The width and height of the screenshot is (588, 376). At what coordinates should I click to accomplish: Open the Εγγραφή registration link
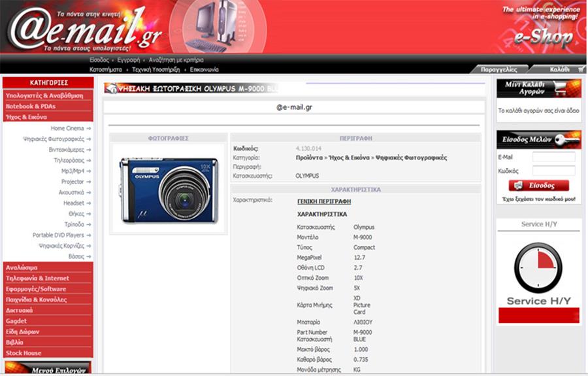click(128, 60)
